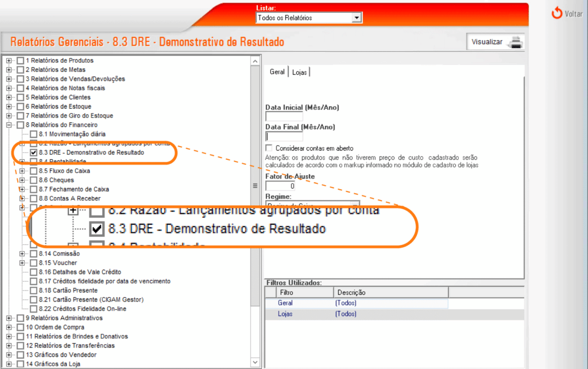Click the Fator de Ajuste field
The width and height of the screenshot is (588, 369).
280,186
